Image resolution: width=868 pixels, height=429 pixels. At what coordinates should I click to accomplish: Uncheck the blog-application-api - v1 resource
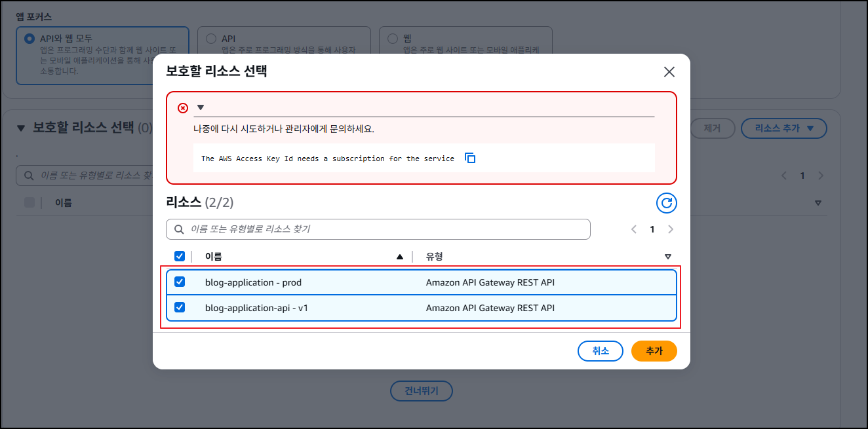click(x=180, y=307)
